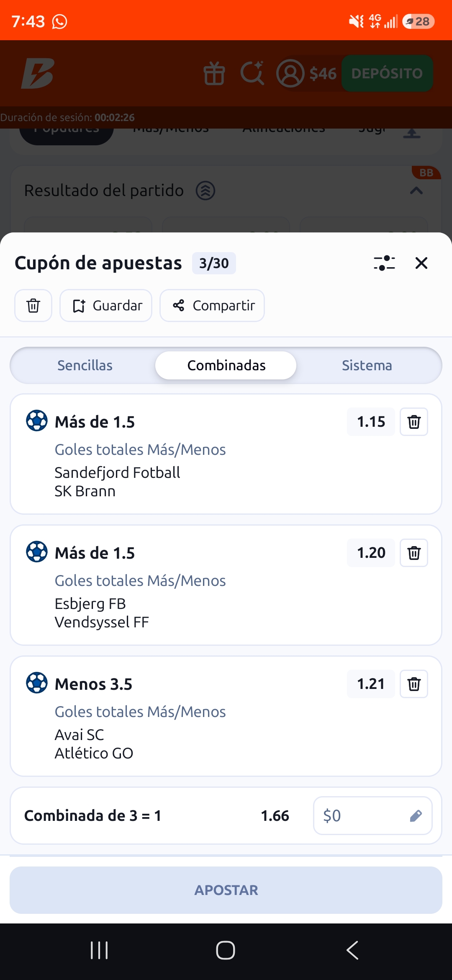Clear all bets with top trash icon
The image size is (452, 980).
[x=33, y=306]
